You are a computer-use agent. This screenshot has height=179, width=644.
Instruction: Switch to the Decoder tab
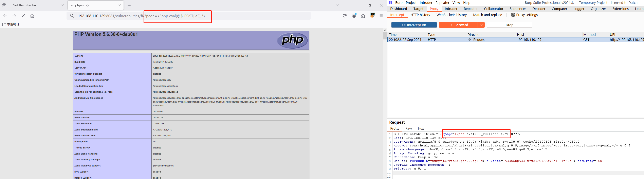(539, 9)
